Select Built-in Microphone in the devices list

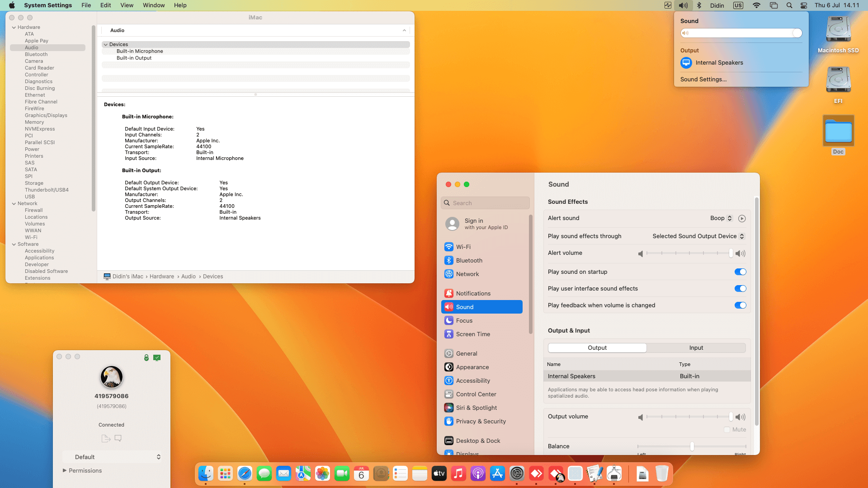point(140,51)
